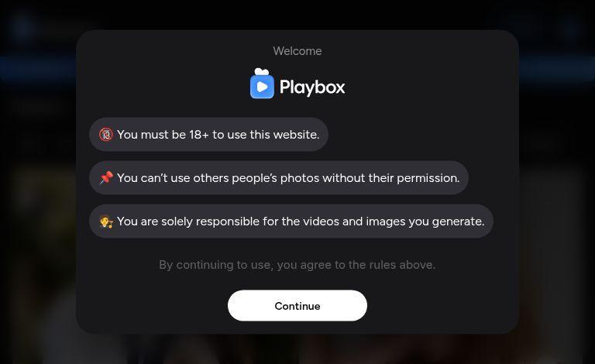This screenshot has width=595, height=364.
Task: Click the word 'generate' in the last rule
Action: coord(457,221)
